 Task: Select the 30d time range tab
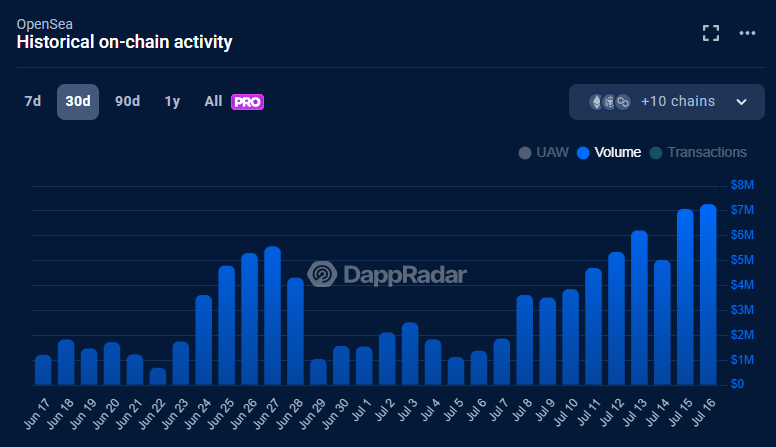[x=78, y=101]
